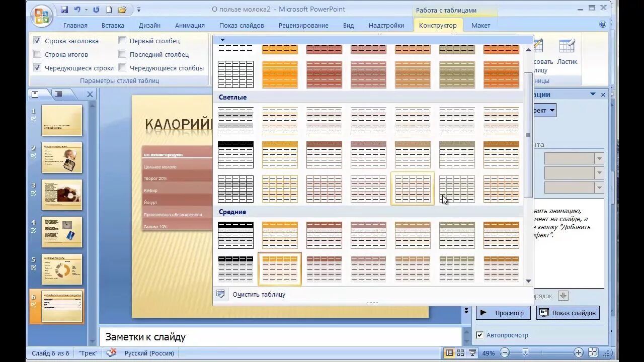Enable the Последний столбец checkbox
Viewport: 644px width, 362px height.
pyautogui.click(x=122, y=54)
